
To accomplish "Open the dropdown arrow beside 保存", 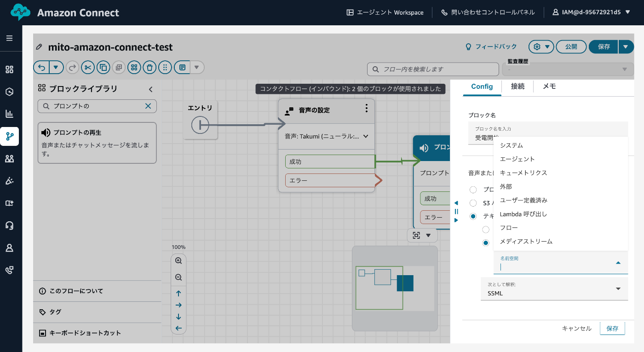I will coord(626,46).
